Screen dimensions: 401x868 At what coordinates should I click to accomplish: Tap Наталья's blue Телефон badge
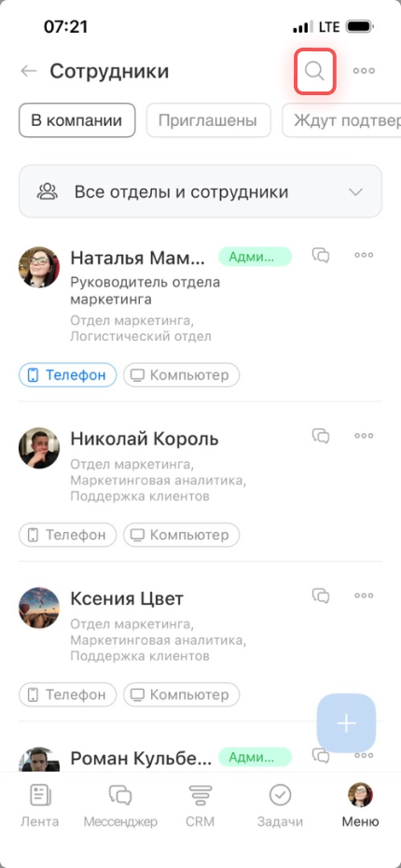[x=67, y=375]
